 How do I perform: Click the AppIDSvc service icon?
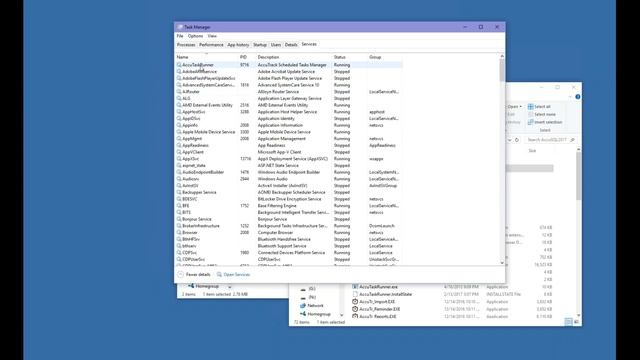point(179,118)
